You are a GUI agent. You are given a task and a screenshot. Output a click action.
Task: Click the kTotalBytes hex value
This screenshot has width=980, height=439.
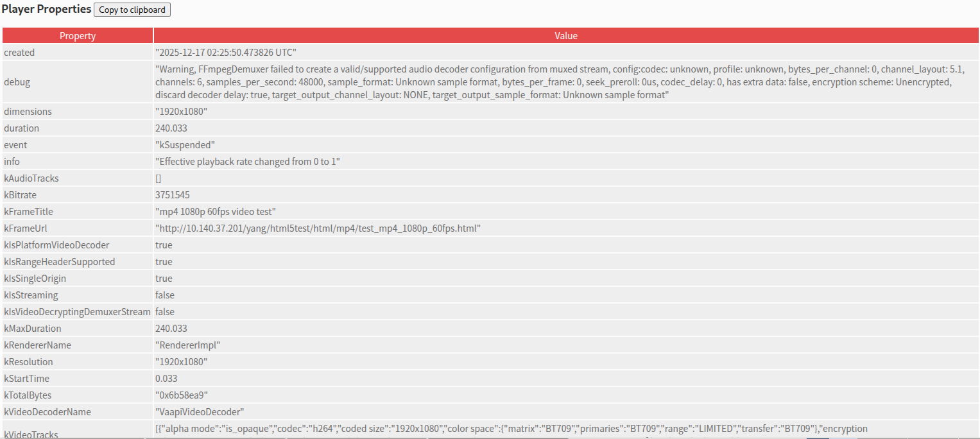pyautogui.click(x=182, y=395)
